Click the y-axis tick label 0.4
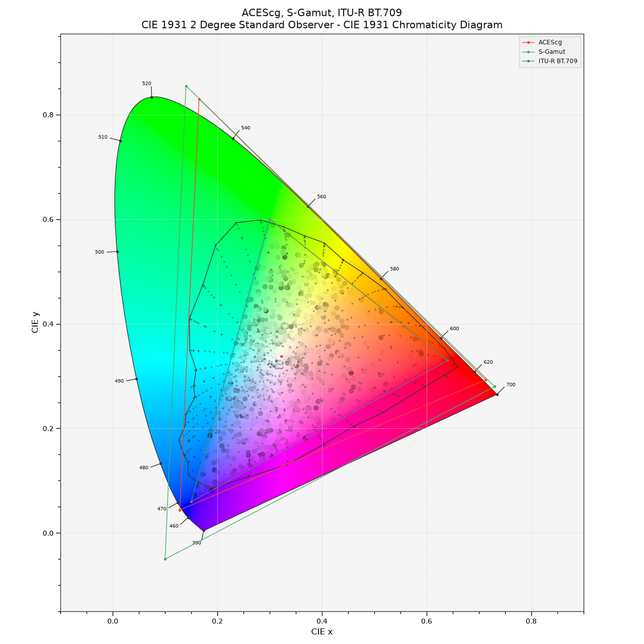Image resolution: width=644 pixels, height=644 pixels. [48, 324]
